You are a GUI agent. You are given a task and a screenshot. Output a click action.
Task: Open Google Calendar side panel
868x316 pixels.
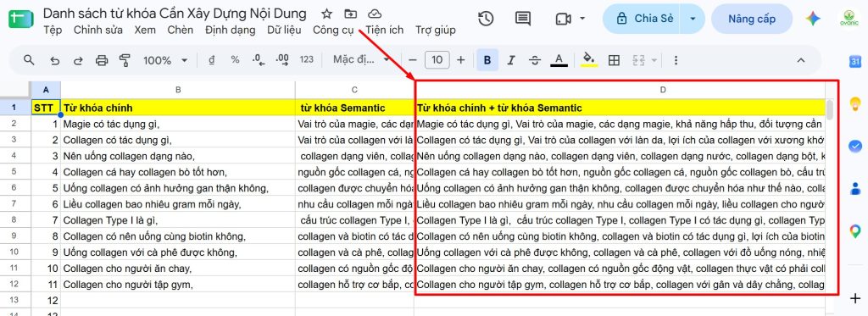tap(855, 62)
